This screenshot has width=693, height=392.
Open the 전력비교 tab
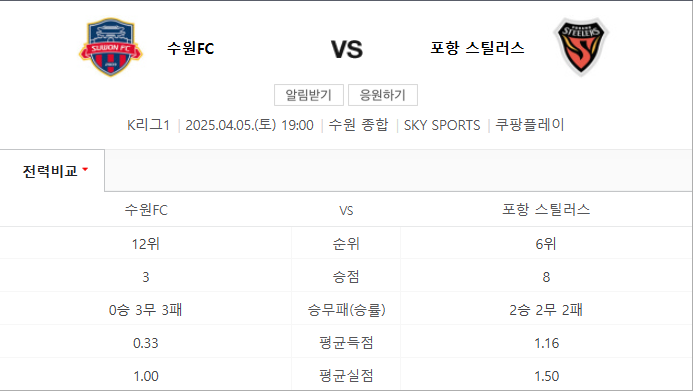pyautogui.click(x=52, y=171)
